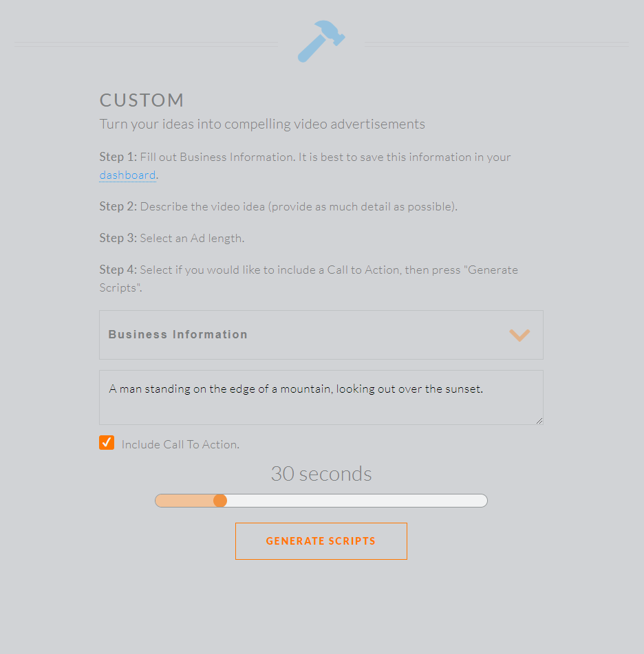The width and height of the screenshot is (644, 654).
Task: Click the CUSTOM heading
Action: [x=142, y=100]
